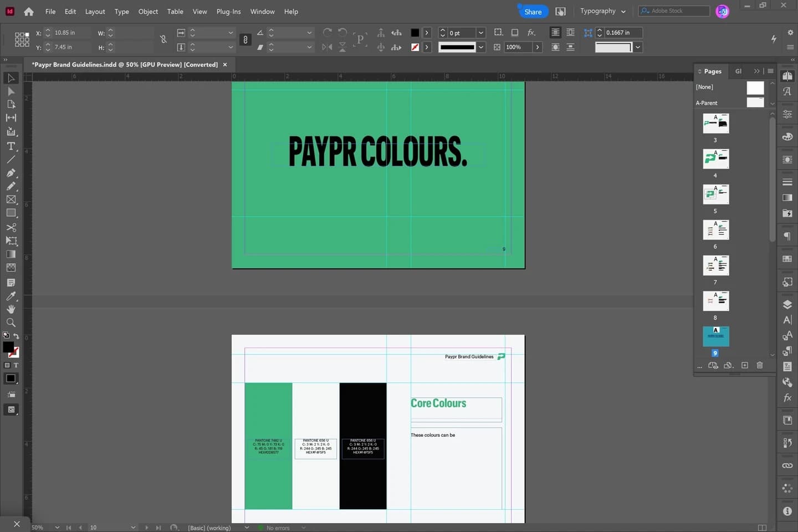
Task: Select the Direct Selection tool
Action: point(11,91)
